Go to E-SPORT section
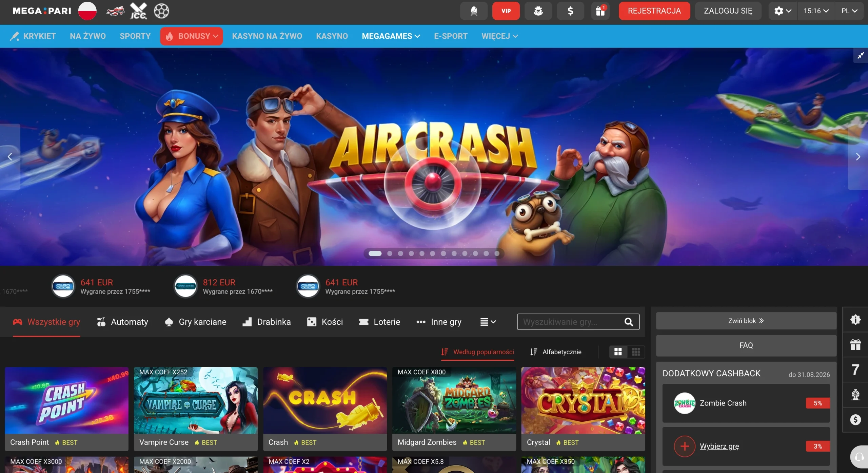Viewport: 868px width, 473px height. point(451,36)
